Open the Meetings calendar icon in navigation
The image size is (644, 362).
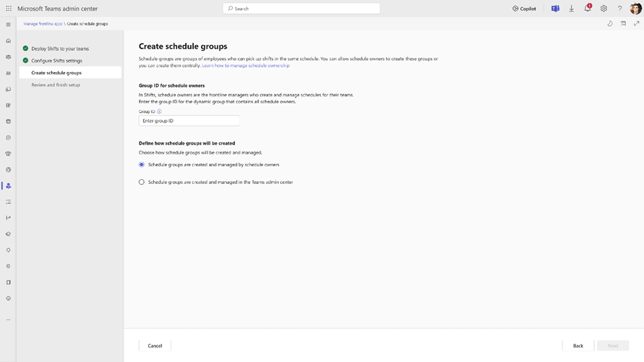8,122
